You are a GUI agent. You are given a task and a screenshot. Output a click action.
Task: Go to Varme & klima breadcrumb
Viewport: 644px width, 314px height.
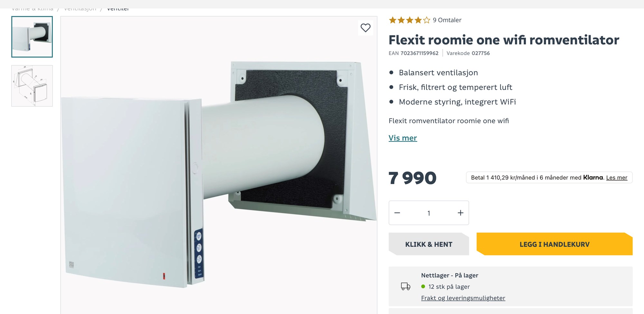tap(32, 9)
